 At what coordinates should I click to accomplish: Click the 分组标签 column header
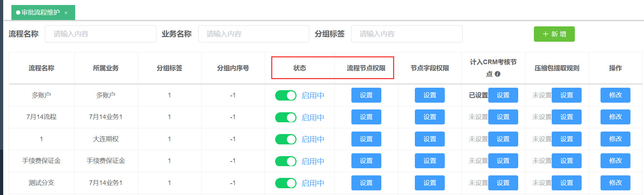pyautogui.click(x=169, y=68)
